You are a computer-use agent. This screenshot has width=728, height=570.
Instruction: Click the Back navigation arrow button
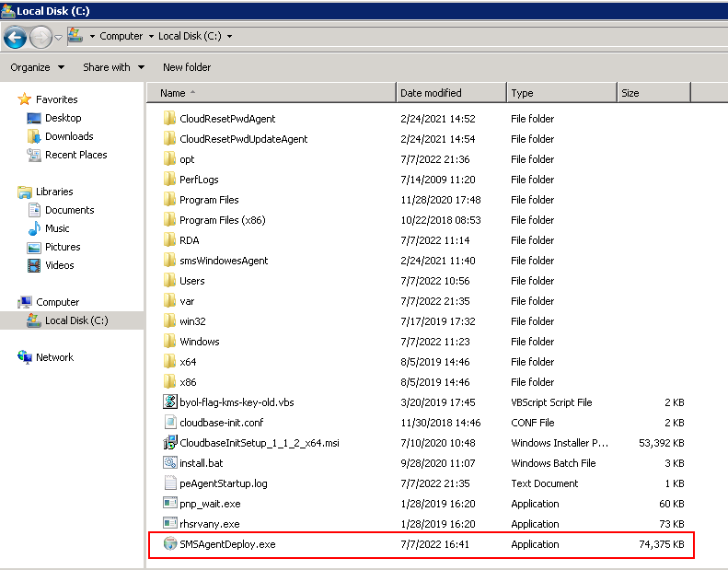coord(15,37)
